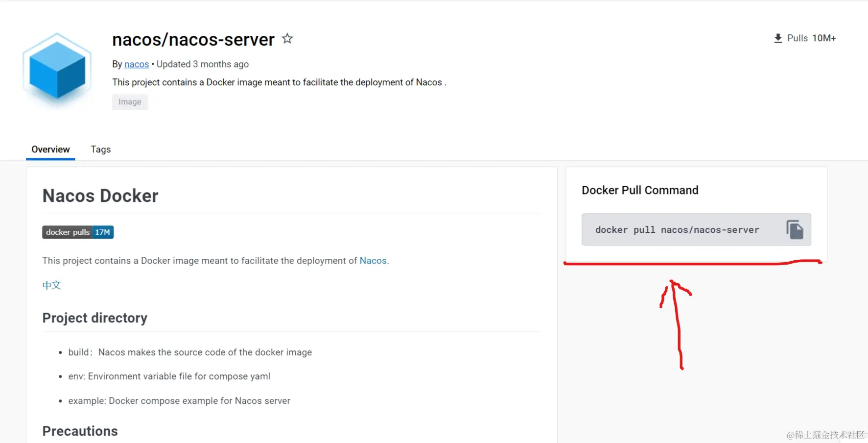868x443 pixels.
Task: Click the Docker Pull Command panel
Action: 640,190
